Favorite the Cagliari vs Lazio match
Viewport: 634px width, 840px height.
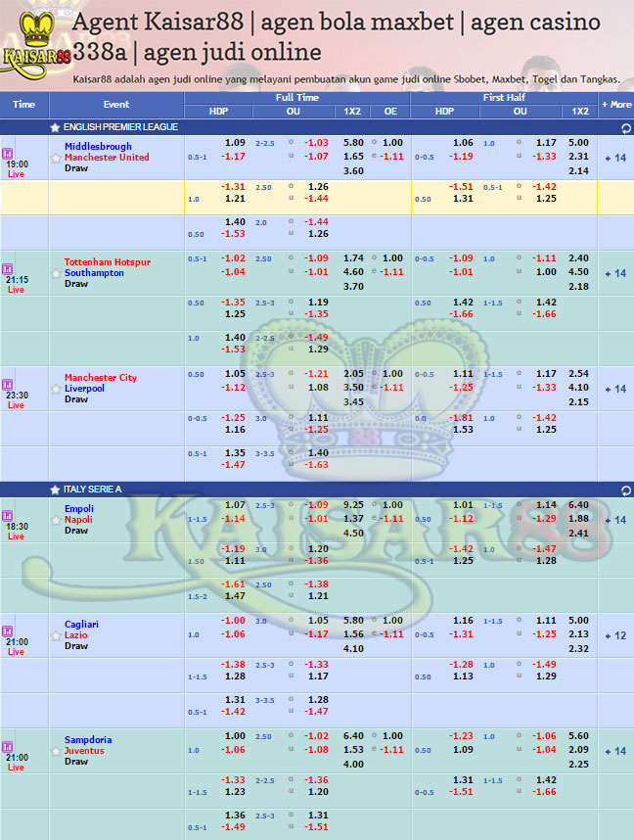coord(56,635)
